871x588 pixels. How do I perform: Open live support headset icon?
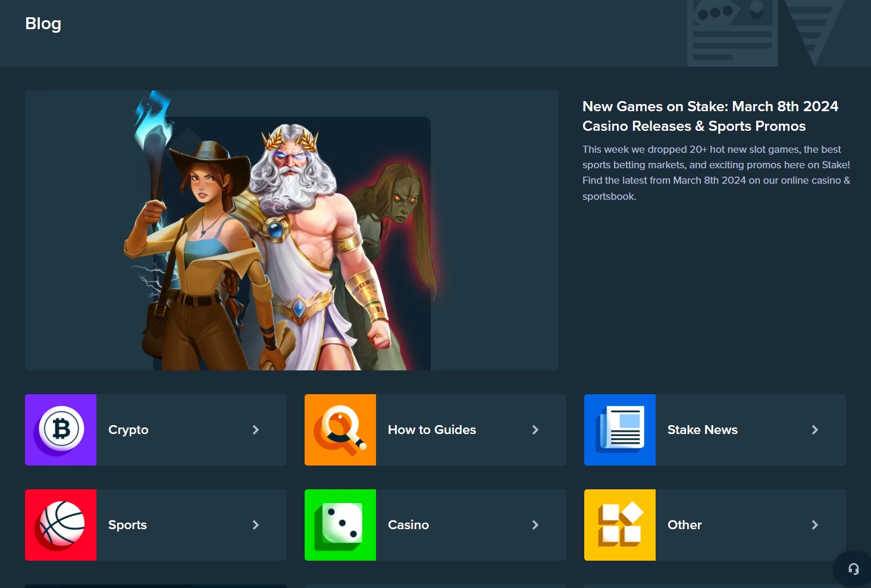pos(854,569)
